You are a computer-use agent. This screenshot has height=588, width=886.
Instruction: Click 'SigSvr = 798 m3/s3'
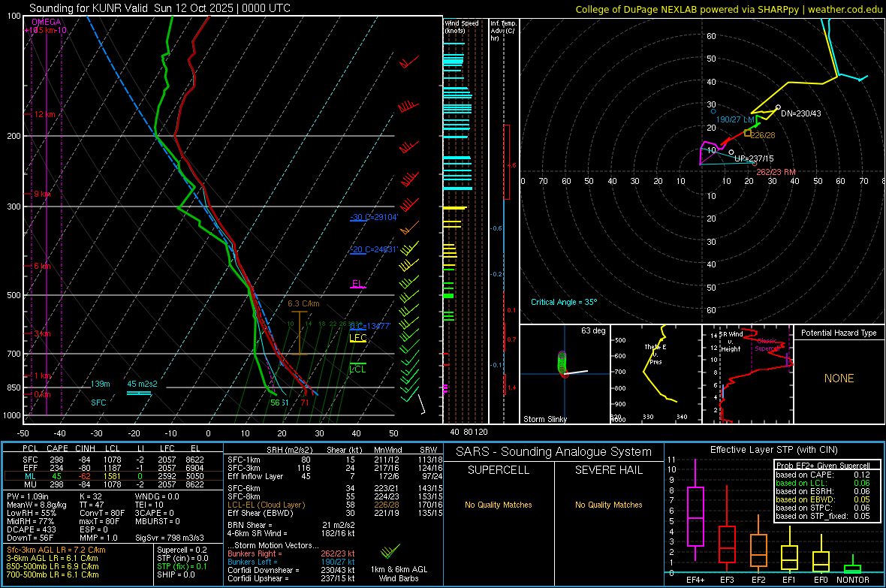pos(170,538)
